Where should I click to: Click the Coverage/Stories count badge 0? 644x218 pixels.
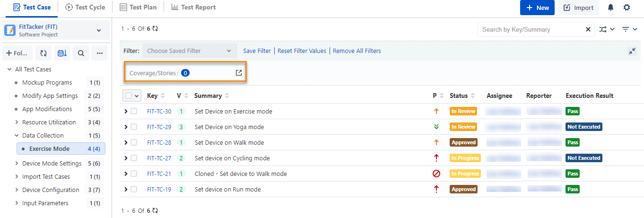185,73
